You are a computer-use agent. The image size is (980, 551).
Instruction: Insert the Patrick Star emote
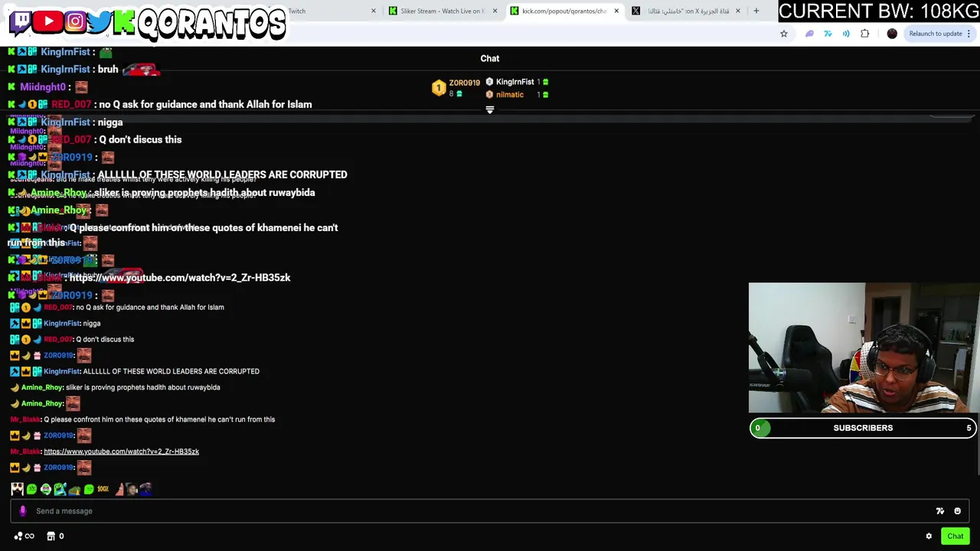coord(119,489)
